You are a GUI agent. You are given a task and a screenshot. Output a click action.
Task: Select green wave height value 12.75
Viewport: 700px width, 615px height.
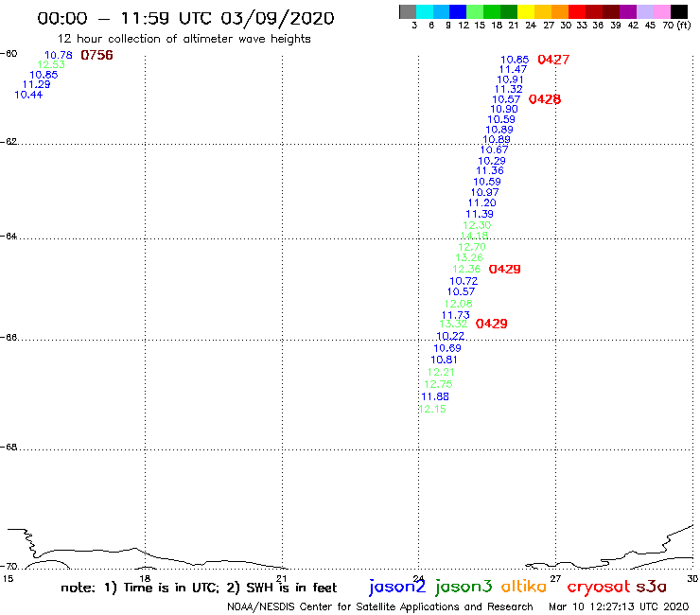[438, 384]
